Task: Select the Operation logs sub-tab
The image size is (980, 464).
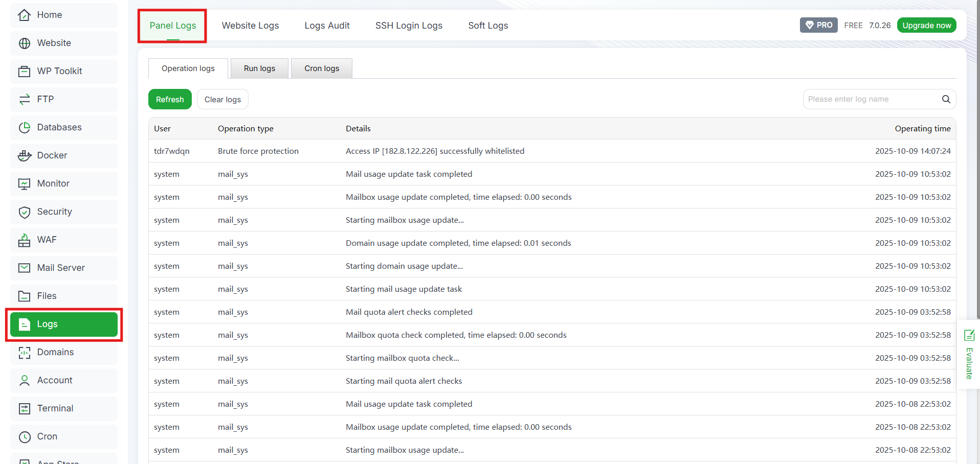Action: (188, 68)
